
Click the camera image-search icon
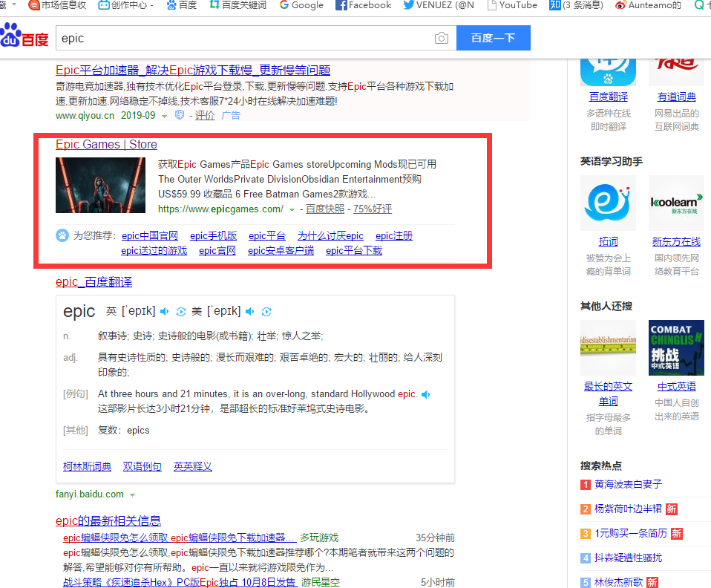point(442,39)
